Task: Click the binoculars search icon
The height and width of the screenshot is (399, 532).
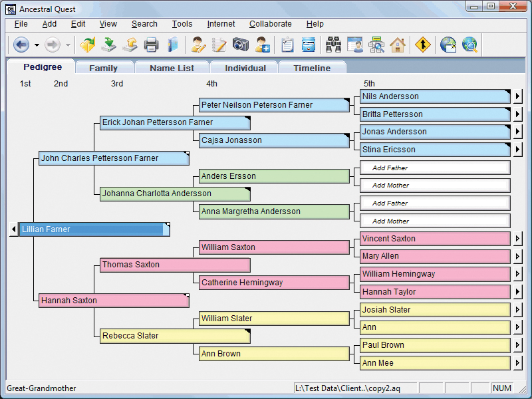Action: (x=333, y=45)
